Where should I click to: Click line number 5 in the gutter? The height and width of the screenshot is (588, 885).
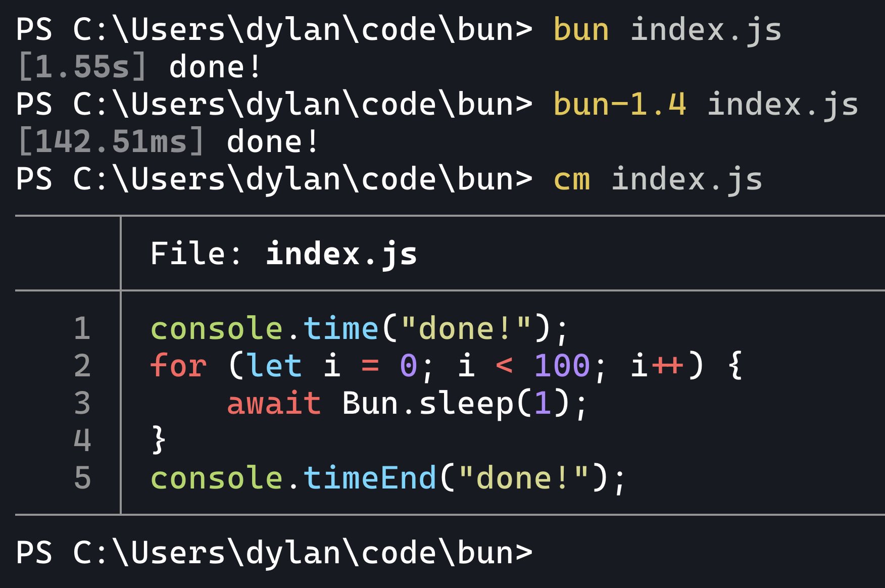(82, 478)
